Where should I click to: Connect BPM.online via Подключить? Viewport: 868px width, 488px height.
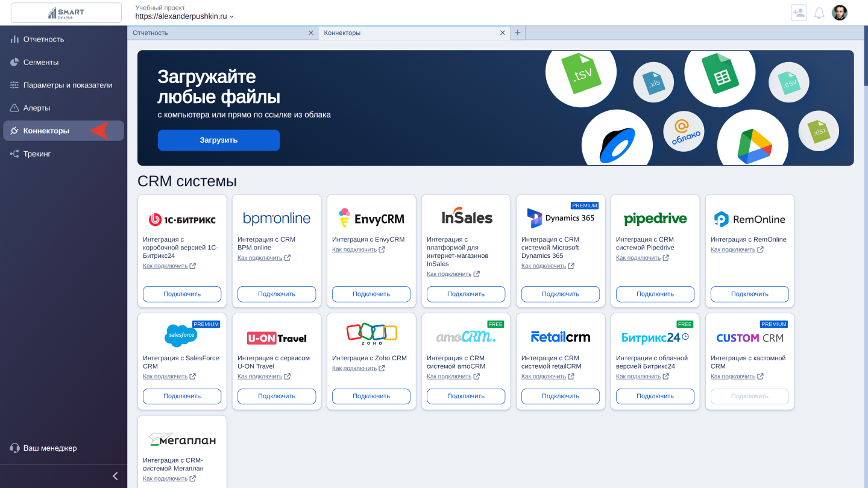point(277,294)
